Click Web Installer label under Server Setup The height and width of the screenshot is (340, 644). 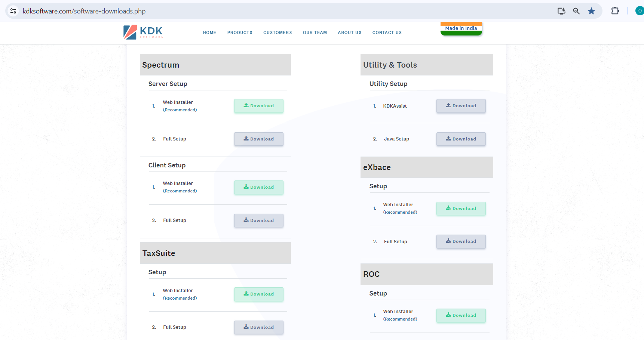[178, 102]
